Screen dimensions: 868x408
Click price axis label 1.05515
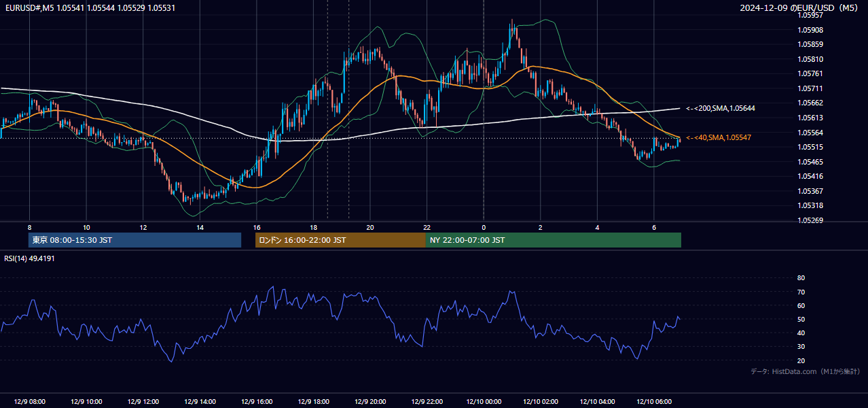tap(810, 147)
